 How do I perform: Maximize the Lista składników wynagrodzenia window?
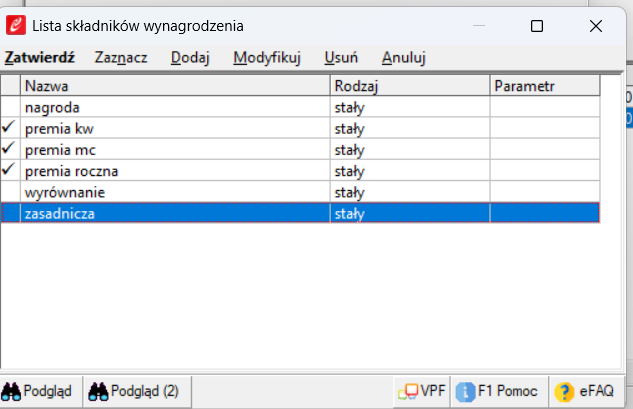(537, 26)
